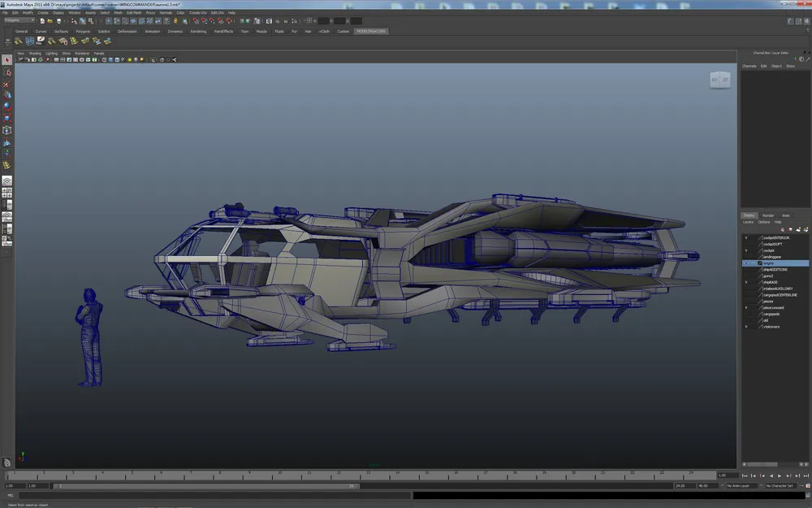The height and width of the screenshot is (508, 812).
Task: Select the Rotate tool
Action: point(7,106)
